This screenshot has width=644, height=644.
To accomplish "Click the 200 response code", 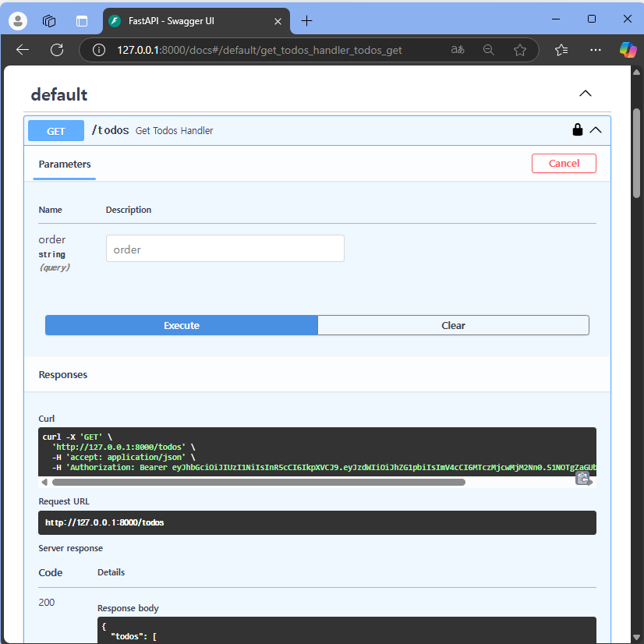I will [47, 602].
